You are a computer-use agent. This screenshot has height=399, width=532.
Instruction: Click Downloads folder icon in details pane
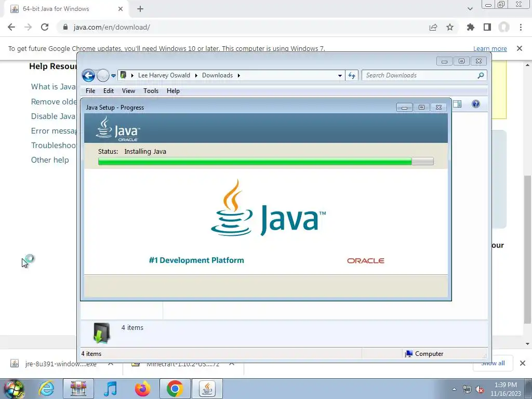coord(101,332)
